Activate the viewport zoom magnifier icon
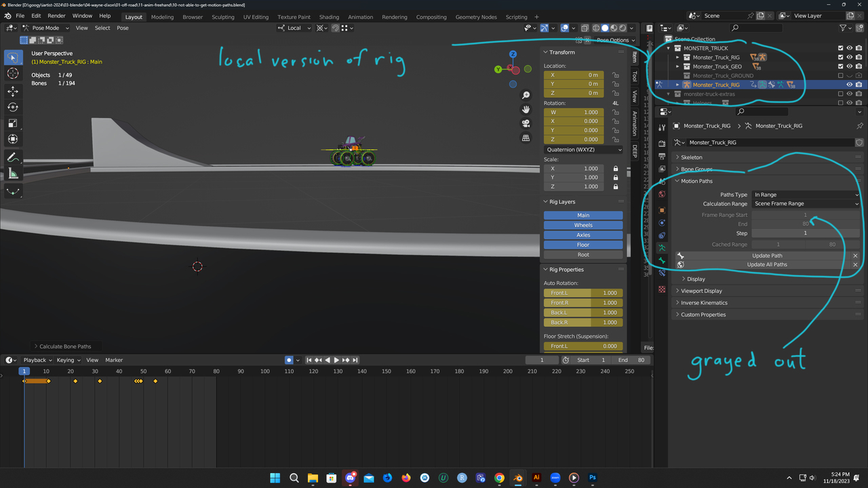Image resolution: width=868 pixels, height=488 pixels. click(x=526, y=96)
